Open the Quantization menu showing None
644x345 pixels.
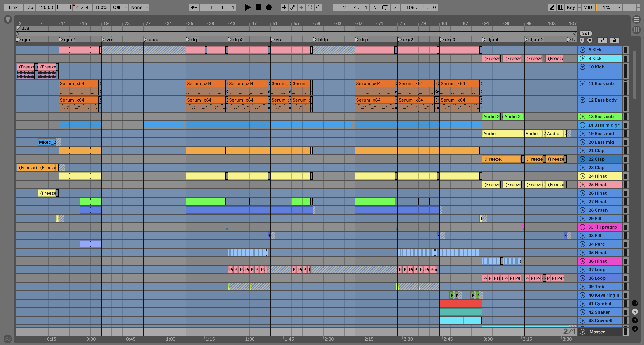tap(139, 7)
